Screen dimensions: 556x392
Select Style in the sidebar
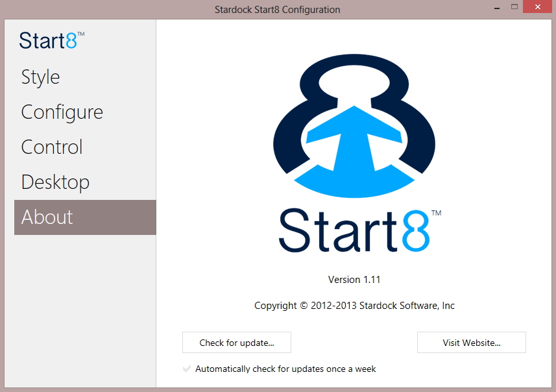point(40,77)
